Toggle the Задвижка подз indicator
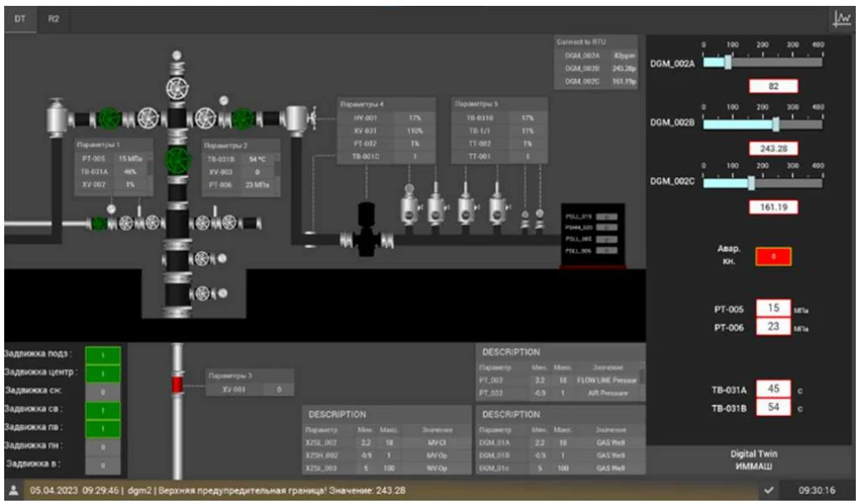 tap(102, 356)
